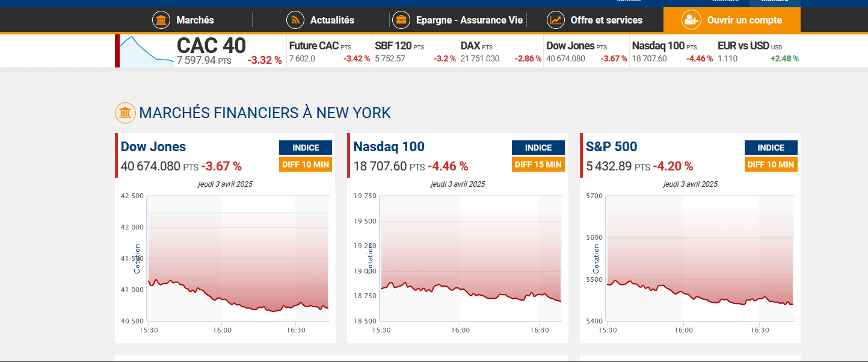Click the Actualités RSS feed icon
This screenshot has height=362, width=868.
click(295, 20)
